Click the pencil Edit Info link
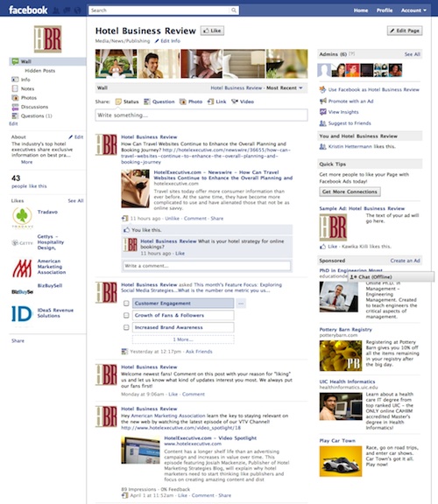438x504 pixels. (167, 41)
